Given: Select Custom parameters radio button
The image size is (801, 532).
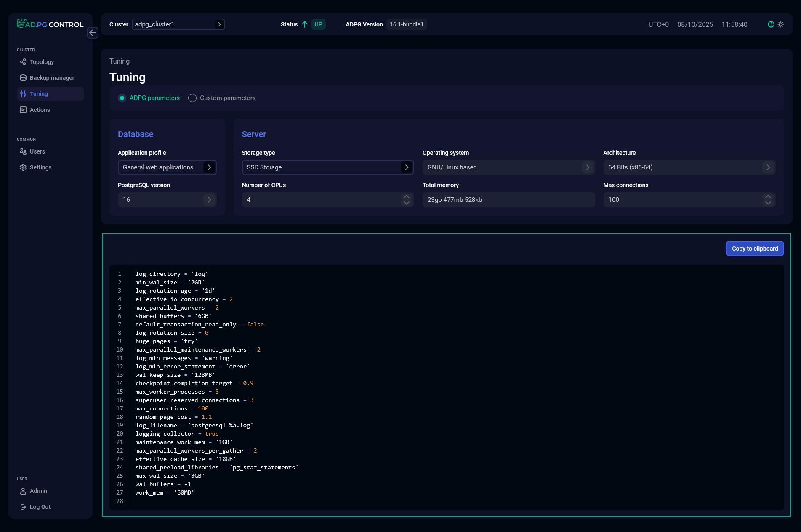Looking at the screenshot, I should tap(192, 98).
